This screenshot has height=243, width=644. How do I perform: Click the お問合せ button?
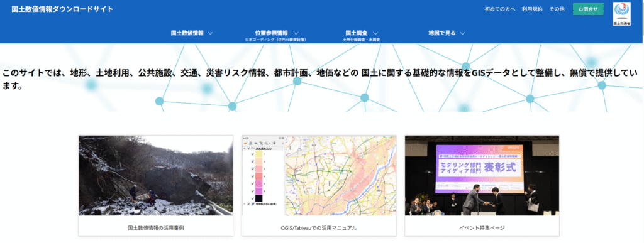pos(588,9)
